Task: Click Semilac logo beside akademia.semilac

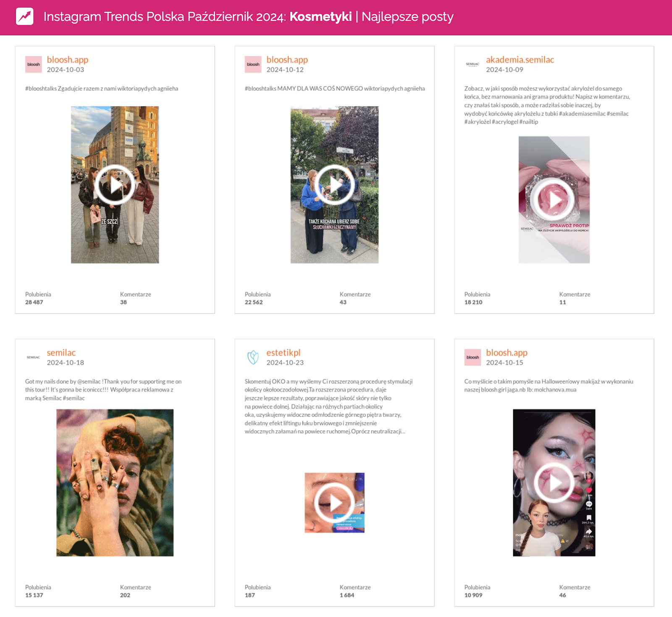Action: click(x=473, y=64)
